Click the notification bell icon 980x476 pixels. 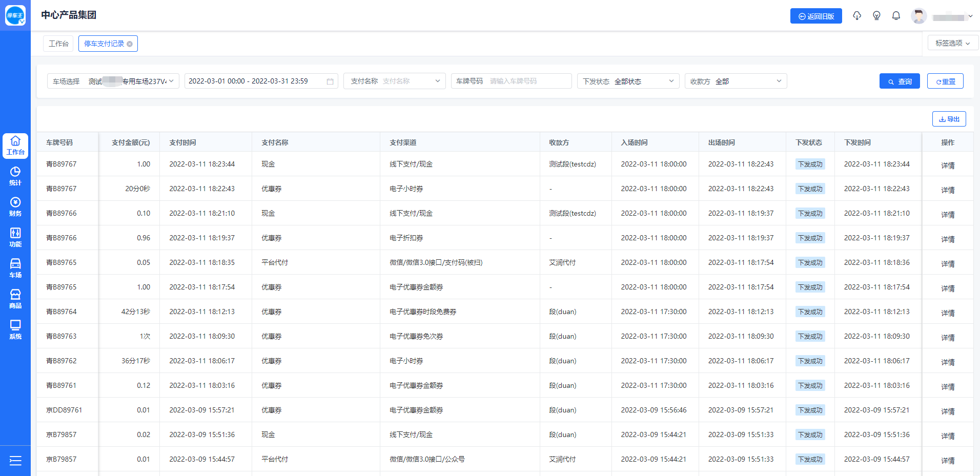point(896,16)
